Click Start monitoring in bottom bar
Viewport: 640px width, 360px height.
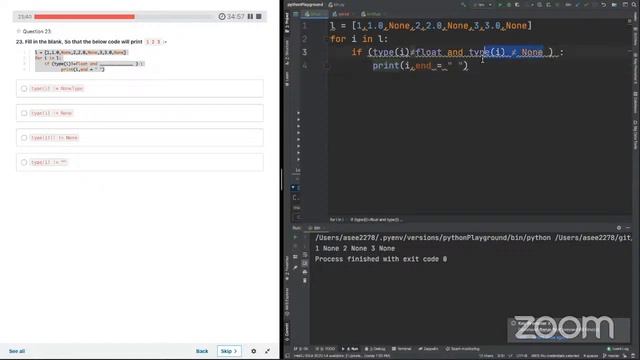pyautogui.click(x=463, y=349)
